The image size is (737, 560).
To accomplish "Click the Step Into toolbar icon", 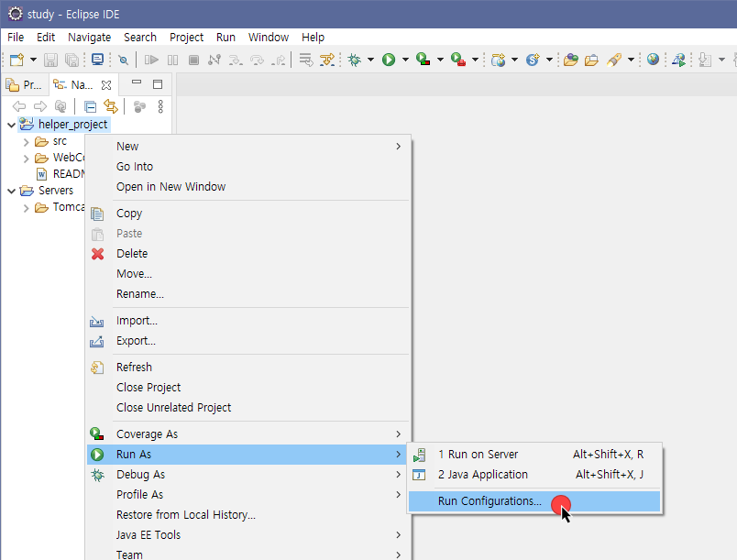I will coord(236,60).
